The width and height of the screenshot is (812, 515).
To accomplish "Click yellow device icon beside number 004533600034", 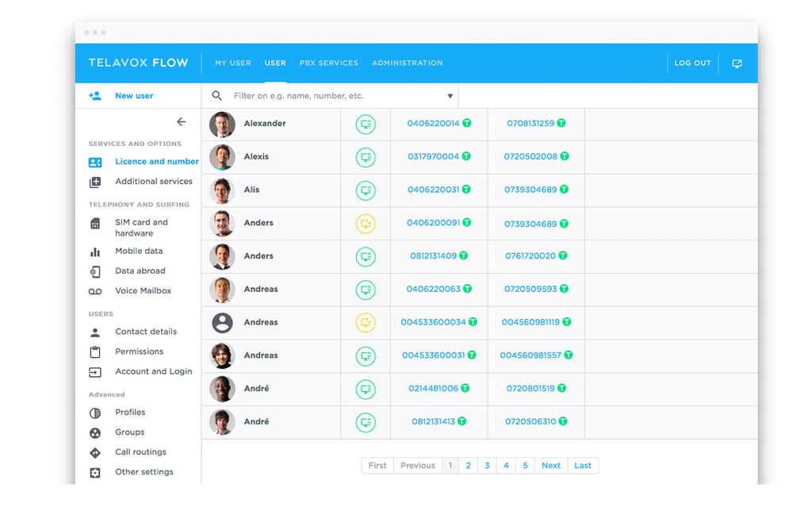I will tap(366, 323).
